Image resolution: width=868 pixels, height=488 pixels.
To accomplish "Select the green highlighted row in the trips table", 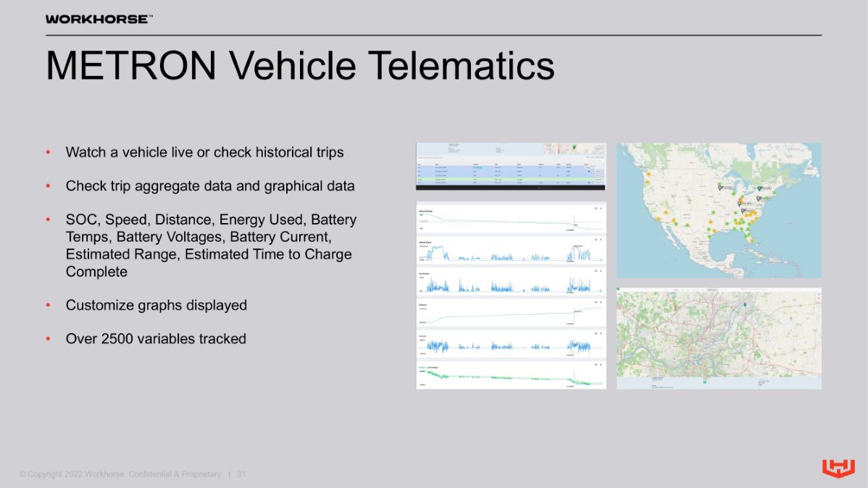I will tap(507, 180).
